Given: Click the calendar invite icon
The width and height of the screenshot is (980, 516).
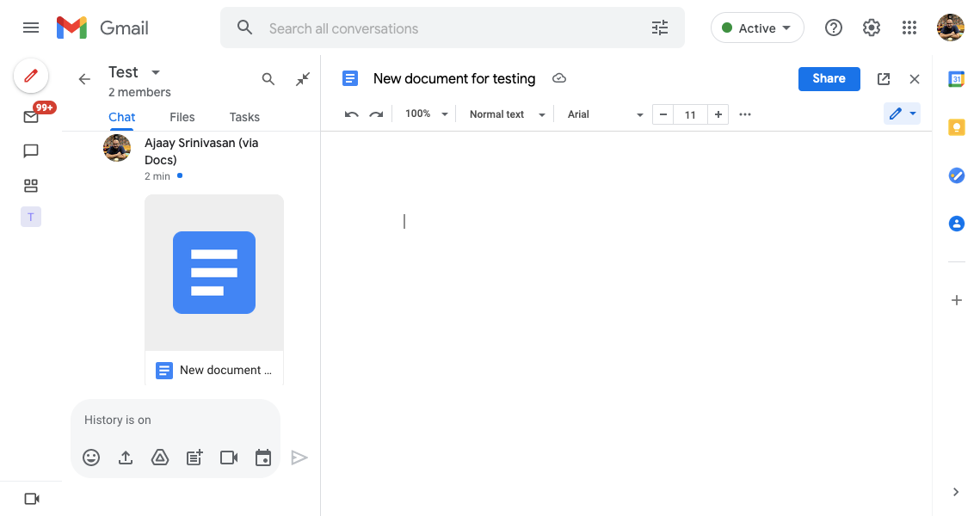Looking at the screenshot, I should pos(263,458).
